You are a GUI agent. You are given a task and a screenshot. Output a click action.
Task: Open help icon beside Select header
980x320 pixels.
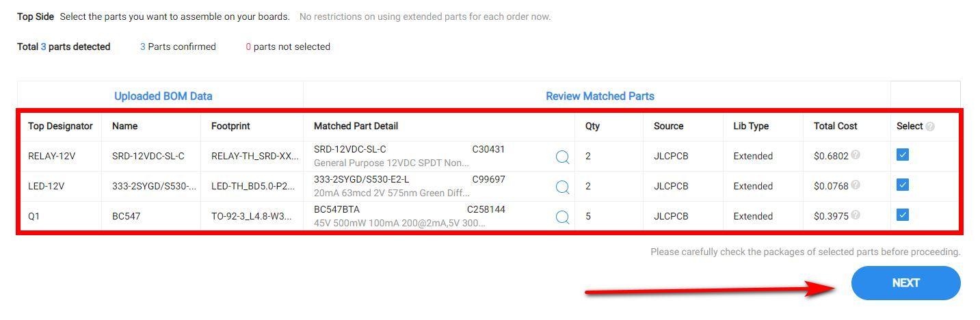point(930,126)
